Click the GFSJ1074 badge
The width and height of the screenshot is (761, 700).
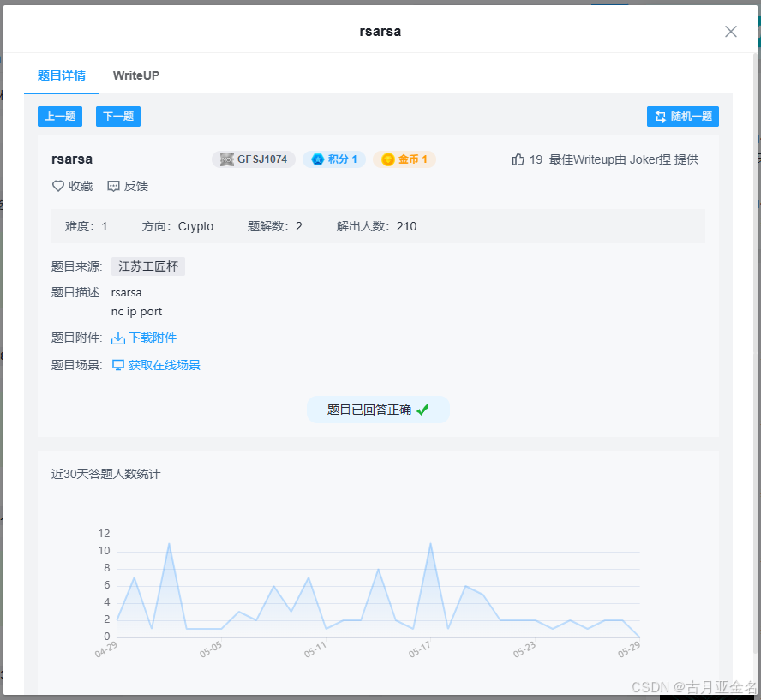point(254,159)
